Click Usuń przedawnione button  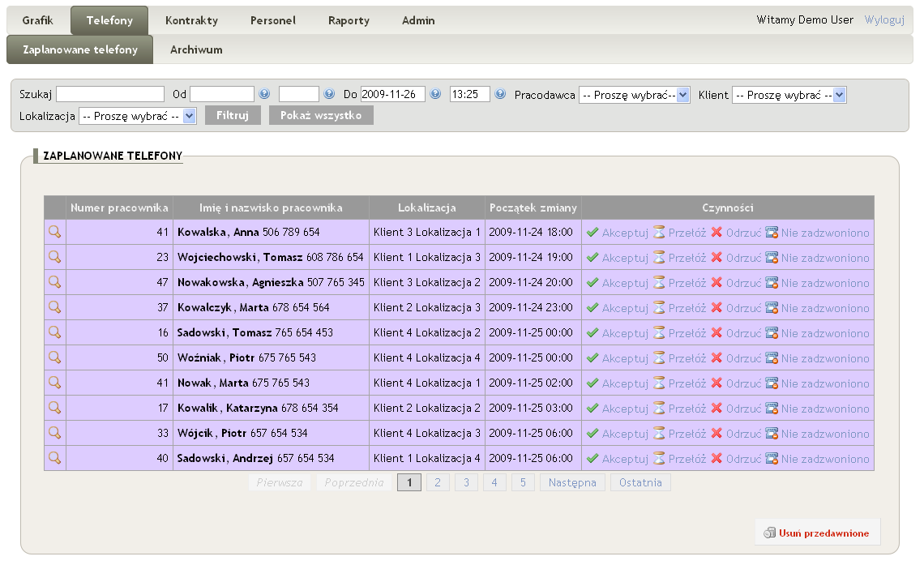coord(817,533)
